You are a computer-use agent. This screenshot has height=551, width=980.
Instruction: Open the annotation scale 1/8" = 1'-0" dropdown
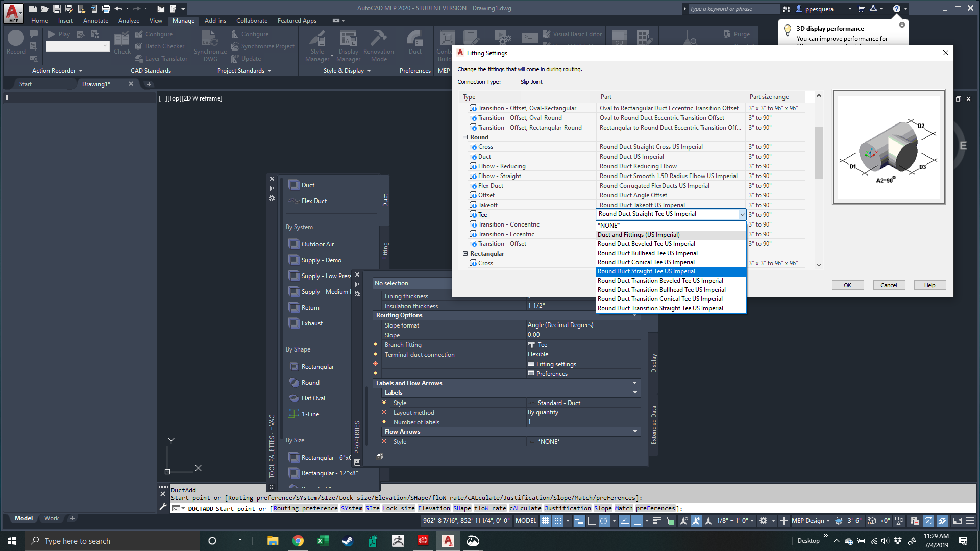point(735,521)
